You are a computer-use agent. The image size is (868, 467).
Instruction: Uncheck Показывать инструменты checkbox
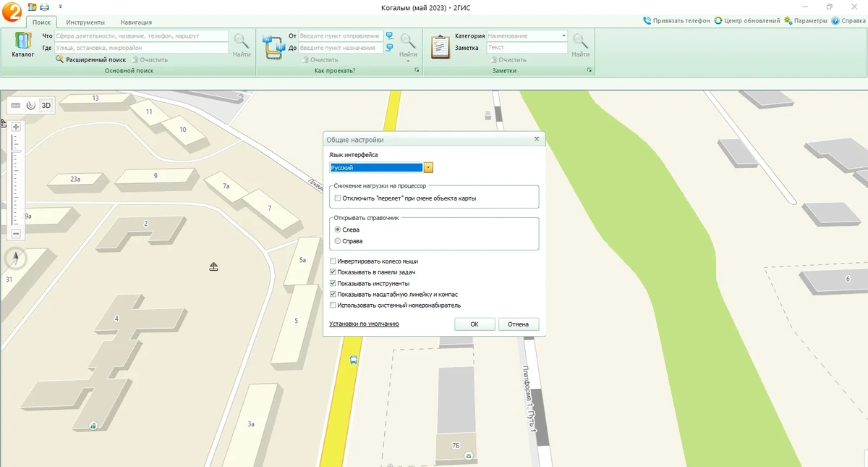[x=333, y=283]
